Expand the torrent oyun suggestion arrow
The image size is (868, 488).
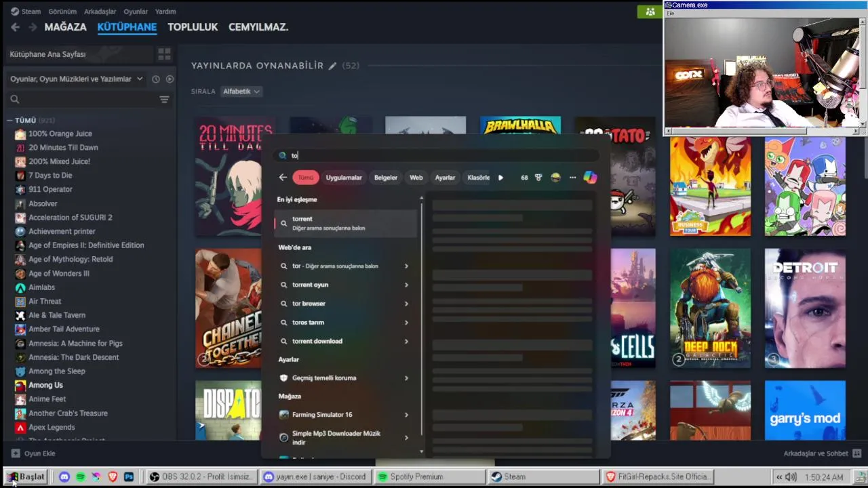[x=406, y=285]
